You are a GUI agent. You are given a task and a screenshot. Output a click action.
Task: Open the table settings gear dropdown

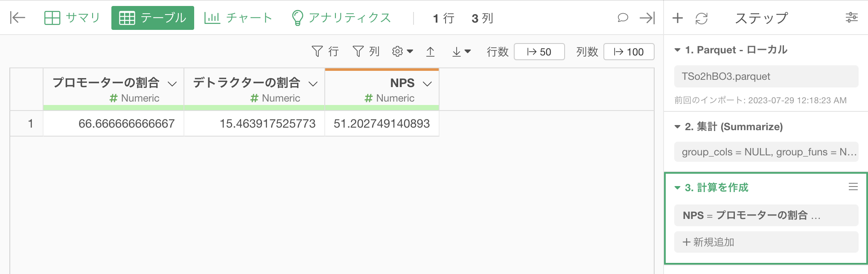pyautogui.click(x=402, y=52)
